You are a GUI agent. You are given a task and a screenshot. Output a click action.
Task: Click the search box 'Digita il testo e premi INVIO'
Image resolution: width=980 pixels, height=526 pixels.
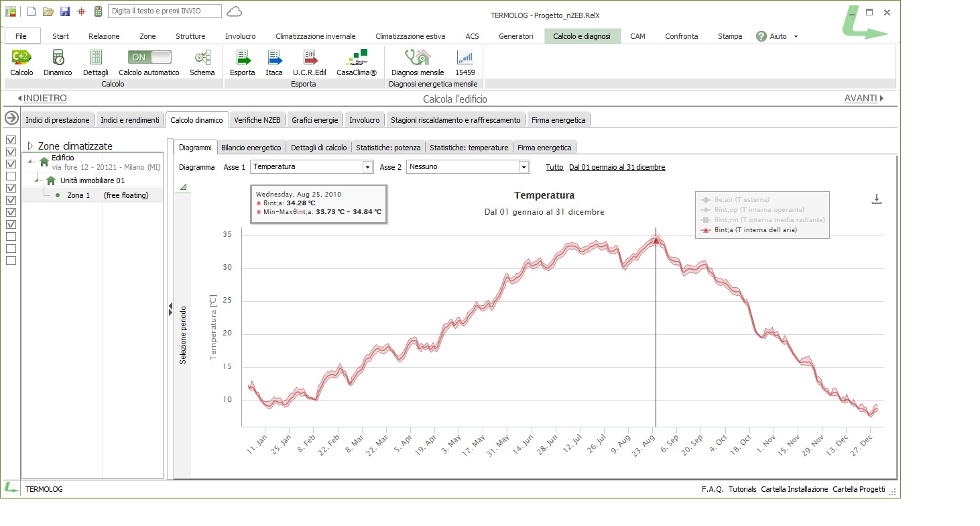164,11
